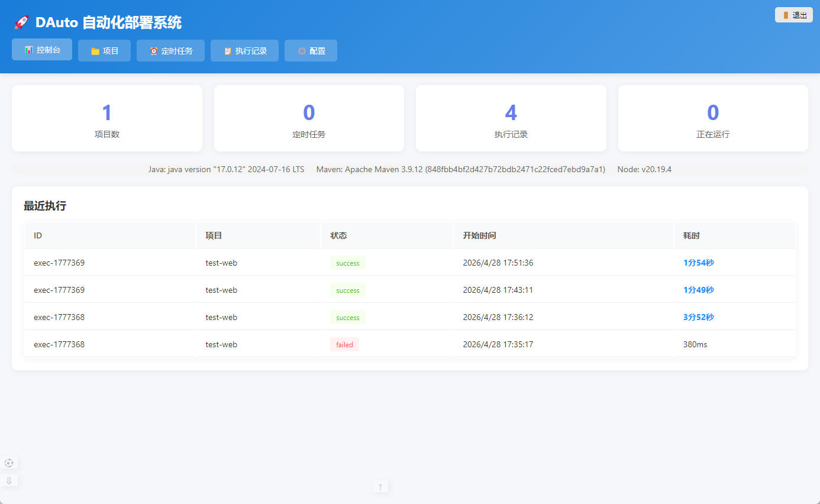Click test-web in the 17:36:12 row
The height and width of the screenshot is (504, 820).
(x=221, y=317)
